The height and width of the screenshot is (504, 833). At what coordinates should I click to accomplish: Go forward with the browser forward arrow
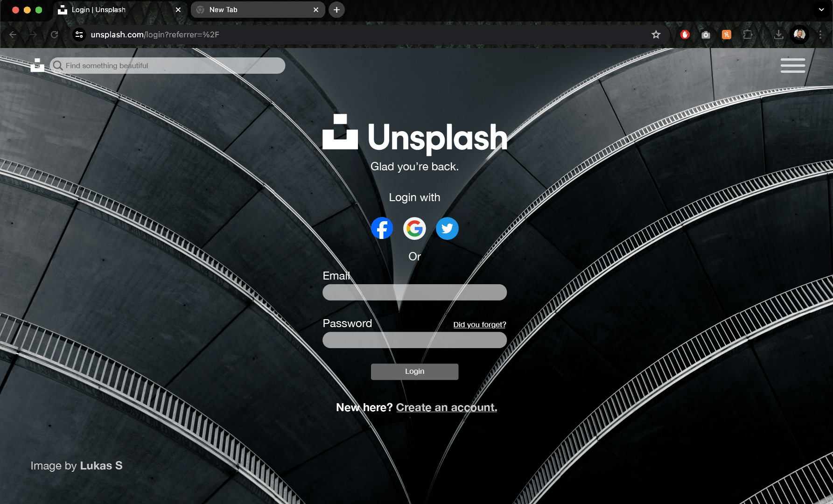click(33, 35)
